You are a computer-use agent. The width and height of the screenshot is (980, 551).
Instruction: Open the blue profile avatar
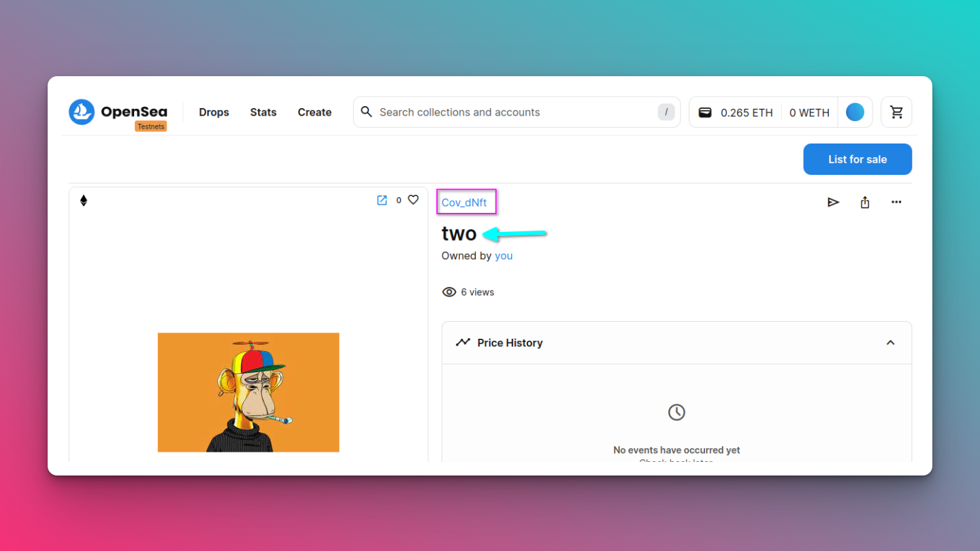855,112
